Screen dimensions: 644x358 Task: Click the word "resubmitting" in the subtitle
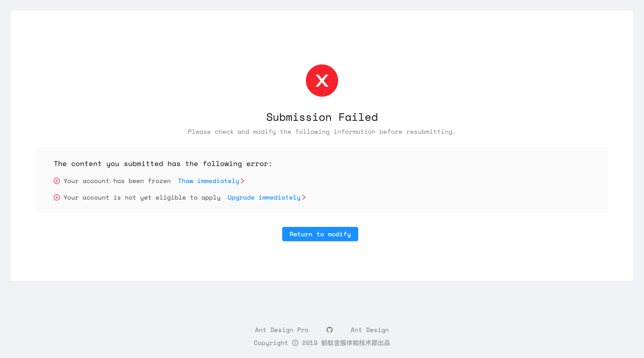[x=431, y=132]
